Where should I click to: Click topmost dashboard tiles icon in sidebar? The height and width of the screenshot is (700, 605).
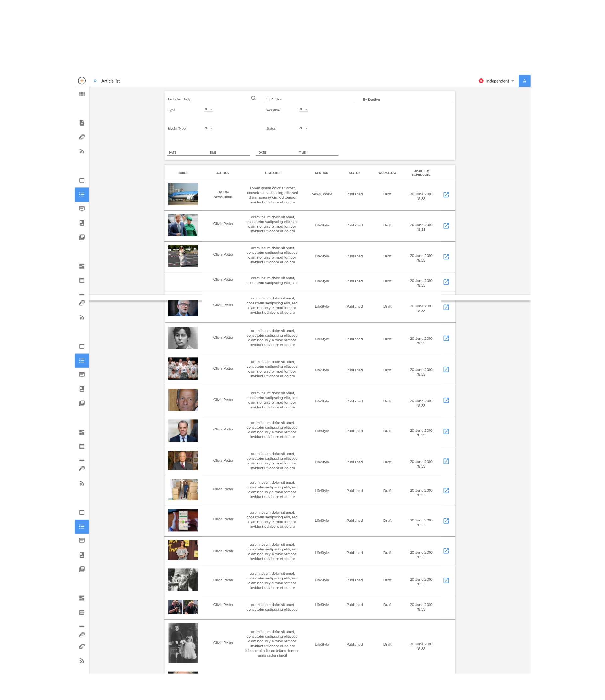click(x=82, y=266)
